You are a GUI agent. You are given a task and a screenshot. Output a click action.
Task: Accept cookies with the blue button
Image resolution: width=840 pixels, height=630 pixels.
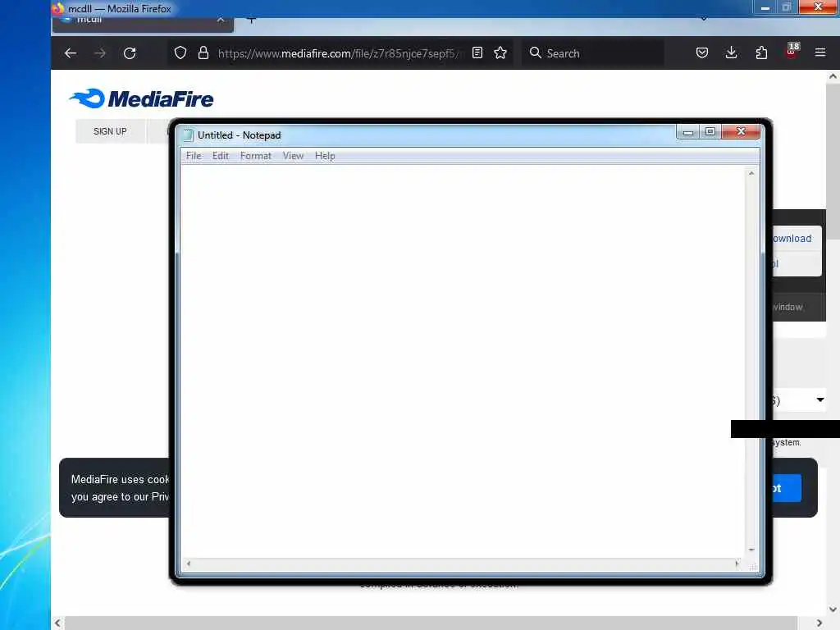click(787, 488)
